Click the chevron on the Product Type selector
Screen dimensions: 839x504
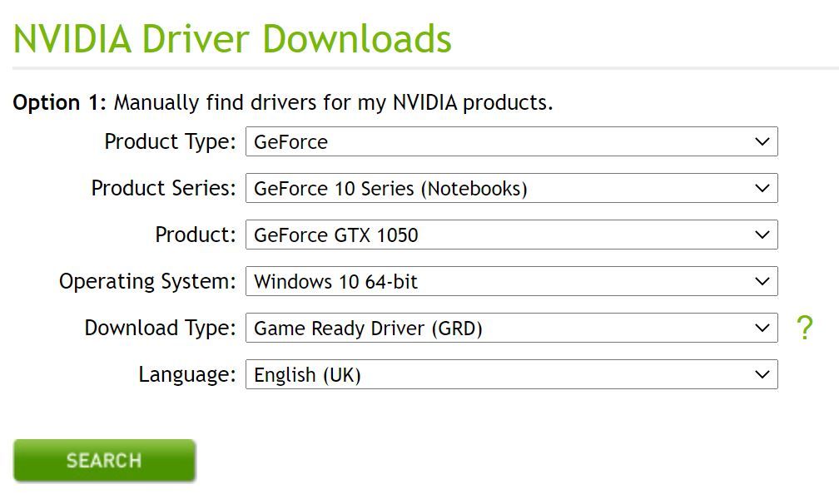pyautogui.click(x=762, y=141)
